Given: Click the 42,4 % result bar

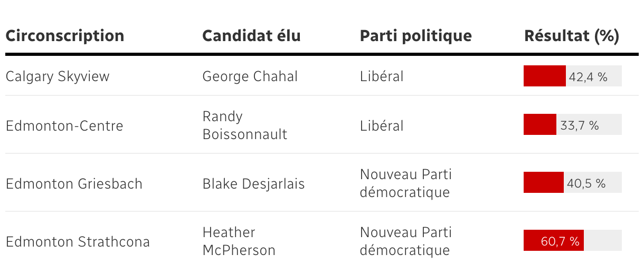Looking at the screenshot, I should click(572, 76).
